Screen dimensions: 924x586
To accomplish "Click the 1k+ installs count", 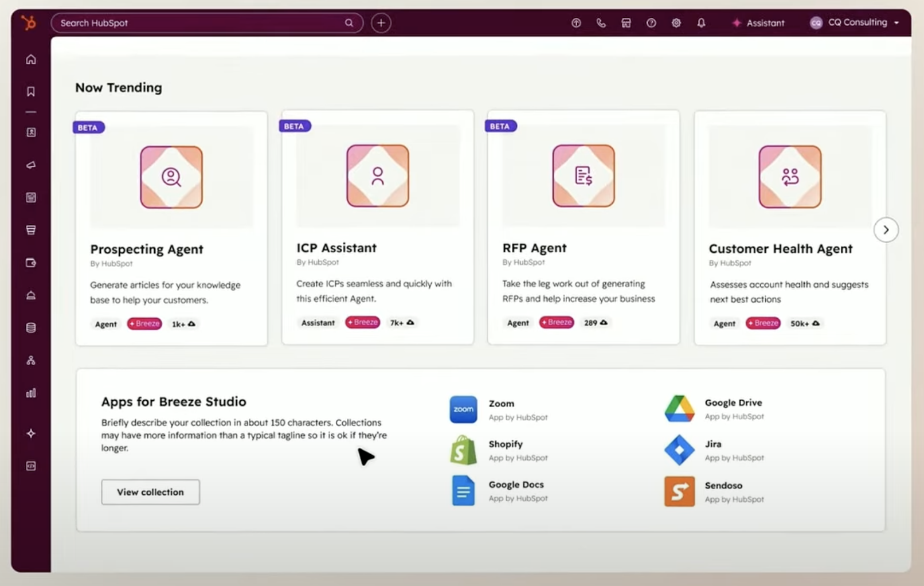I will pyautogui.click(x=183, y=324).
